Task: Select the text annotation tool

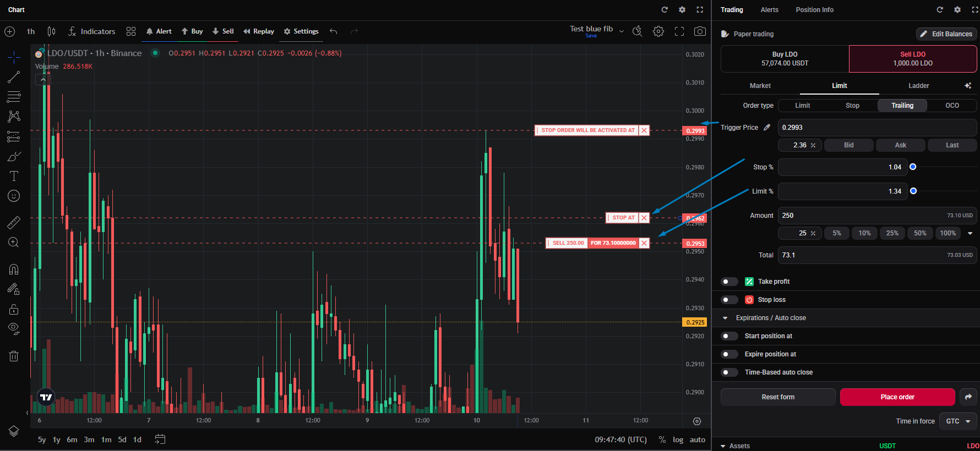Action: point(14,176)
